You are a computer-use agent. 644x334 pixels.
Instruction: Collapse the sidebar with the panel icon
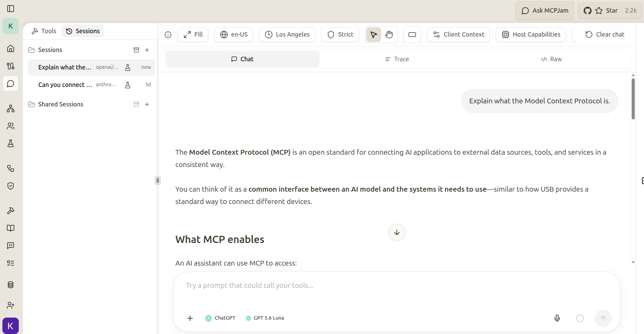[11, 9]
